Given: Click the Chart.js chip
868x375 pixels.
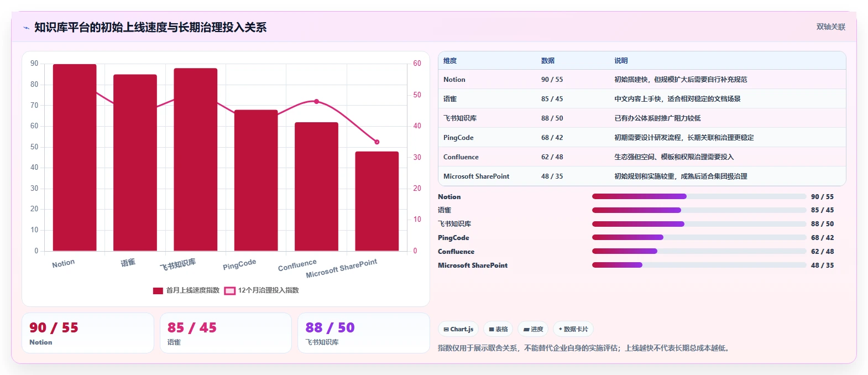Looking at the screenshot, I should [x=458, y=329].
